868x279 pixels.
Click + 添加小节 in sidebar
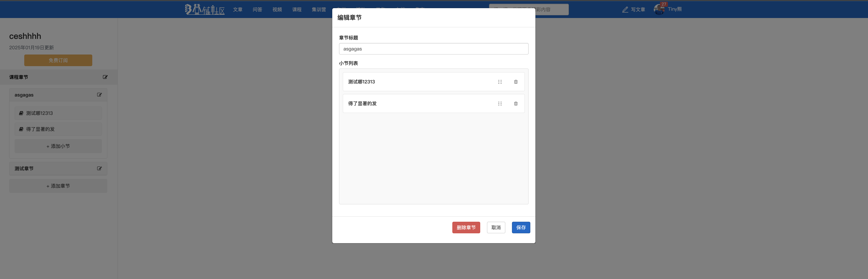tap(58, 146)
